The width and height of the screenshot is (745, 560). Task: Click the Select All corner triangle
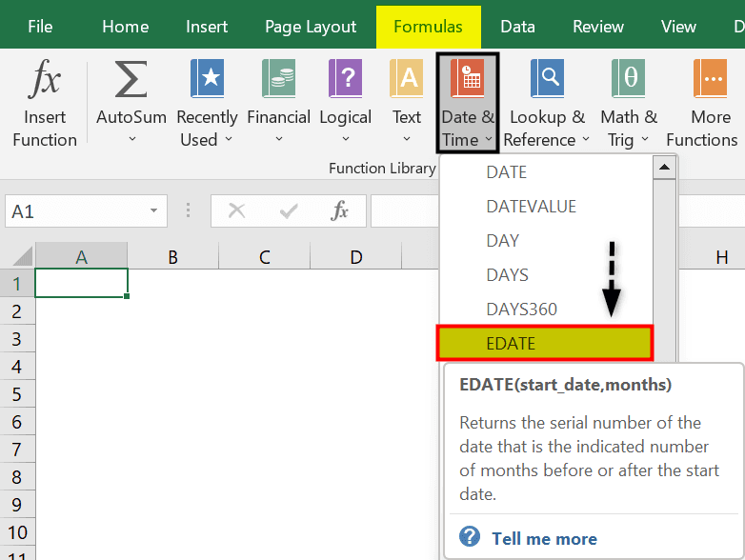click(23, 256)
